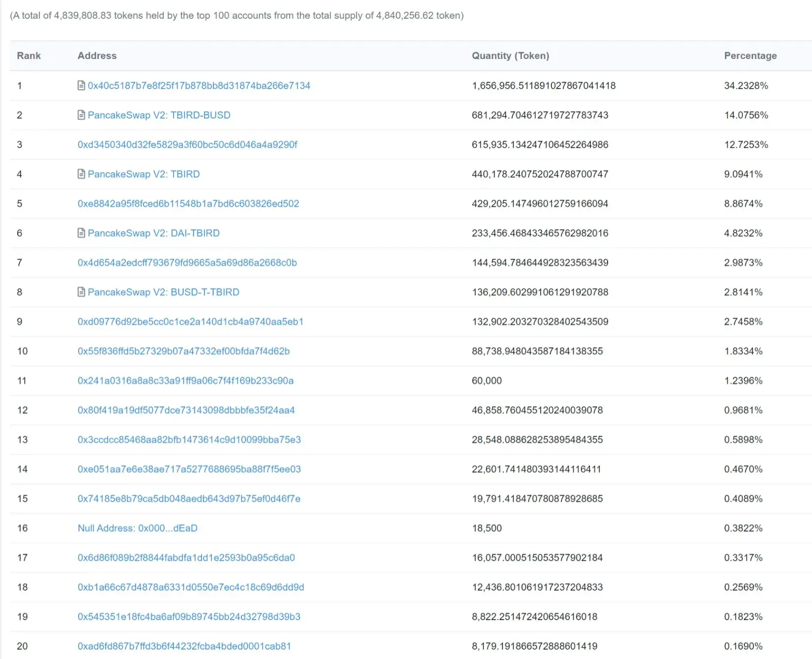This screenshot has width=812, height=659.
Task: Select quantity 22,601.741480393144116411
Action: click(x=536, y=469)
